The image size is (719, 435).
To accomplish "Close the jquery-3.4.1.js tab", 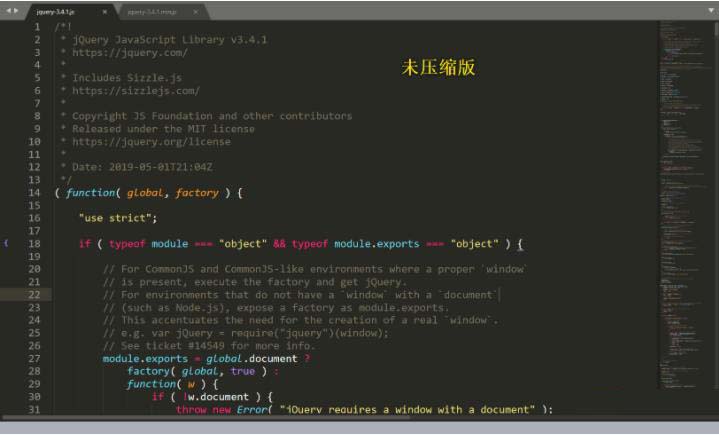I will (x=105, y=12).
